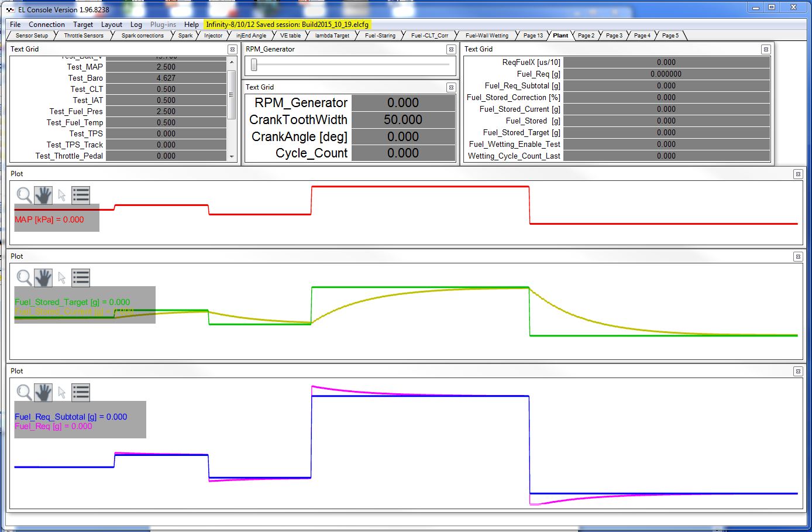Viewport: 812px width, 532px height.
Task: Select the pan hand tool in the Fuel_Req plot
Action: 43,392
